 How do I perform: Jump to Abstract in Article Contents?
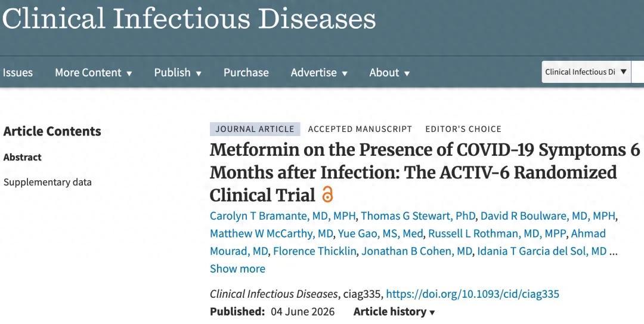pyautogui.click(x=22, y=157)
